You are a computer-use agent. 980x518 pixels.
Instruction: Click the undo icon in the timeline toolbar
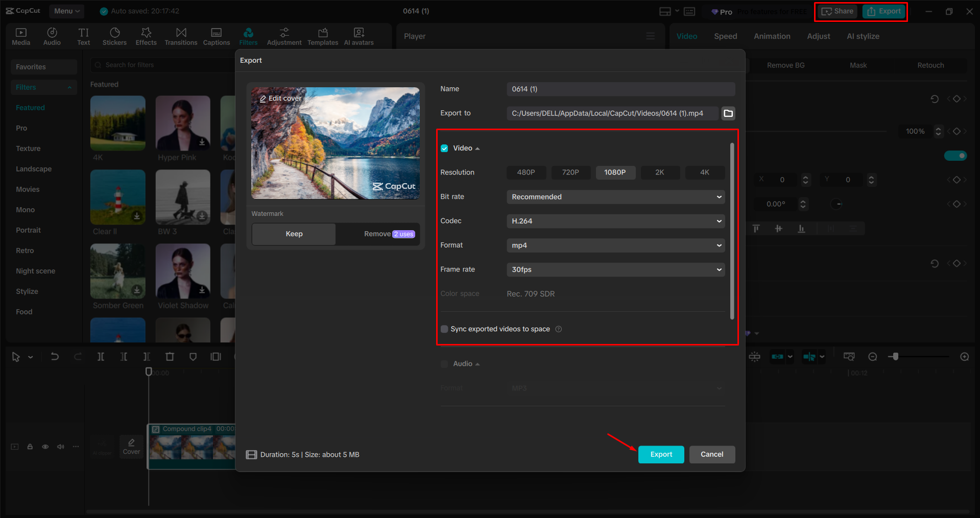coord(55,356)
